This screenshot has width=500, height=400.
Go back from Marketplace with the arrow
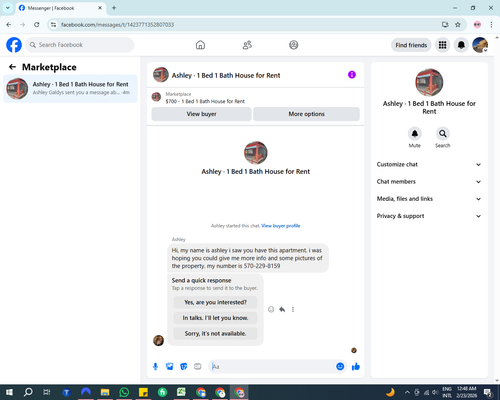pyautogui.click(x=12, y=67)
